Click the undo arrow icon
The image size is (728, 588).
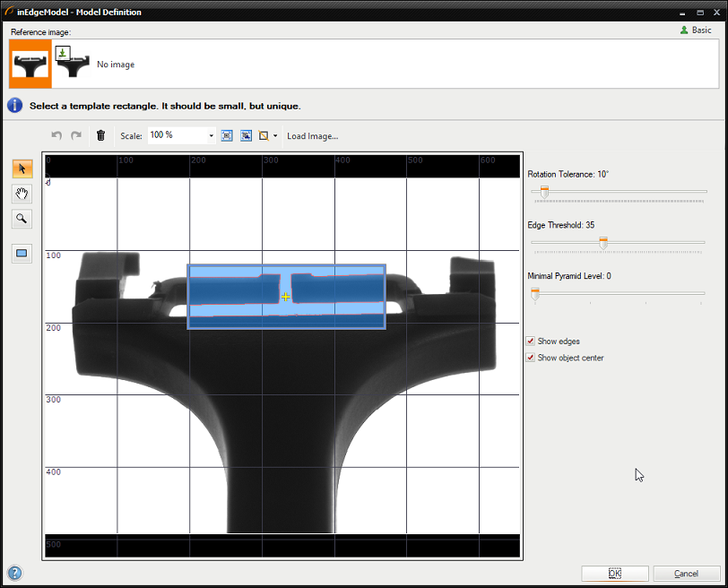tap(56, 135)
